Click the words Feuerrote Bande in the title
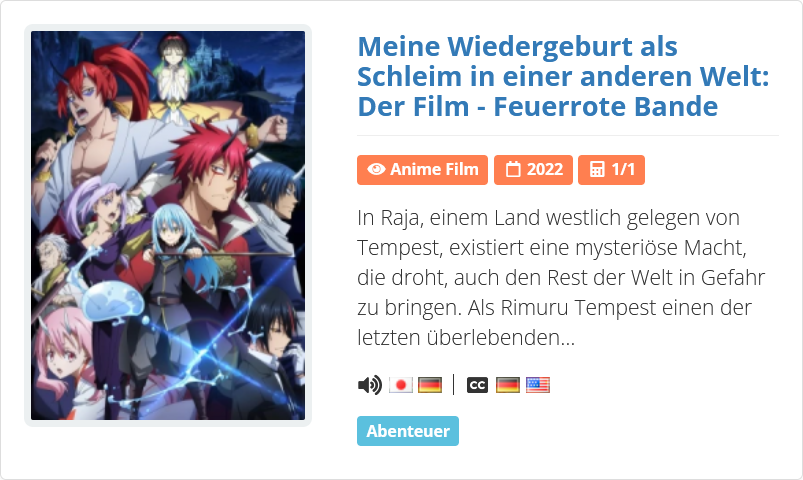 coord(605,107)
